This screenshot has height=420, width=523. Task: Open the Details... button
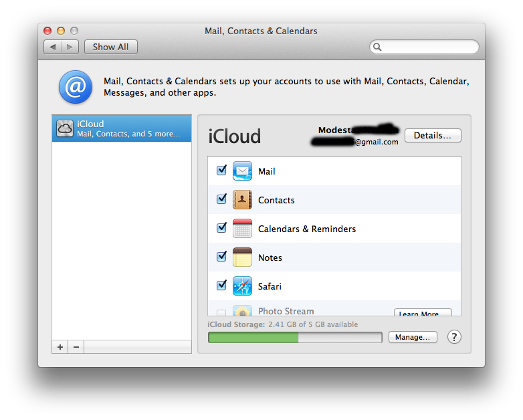coord(433,136)
